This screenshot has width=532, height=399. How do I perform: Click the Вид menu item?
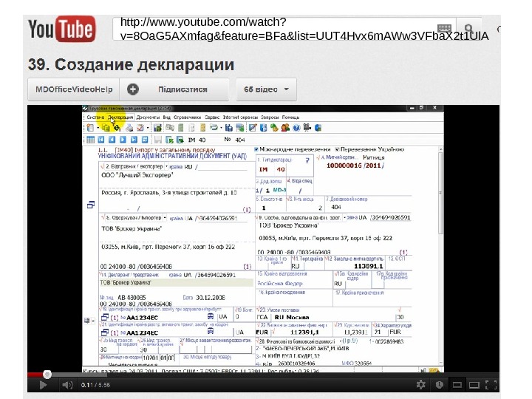(166, 117)
